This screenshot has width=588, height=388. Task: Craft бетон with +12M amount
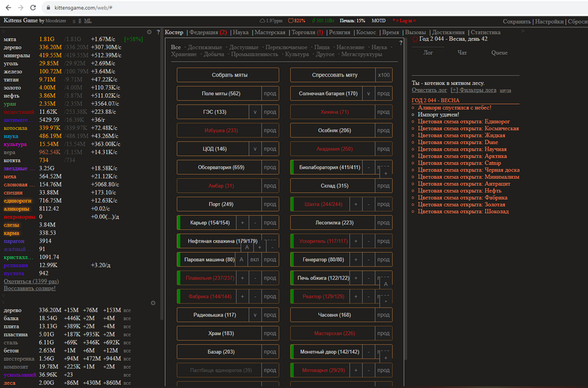coord(111,350)
